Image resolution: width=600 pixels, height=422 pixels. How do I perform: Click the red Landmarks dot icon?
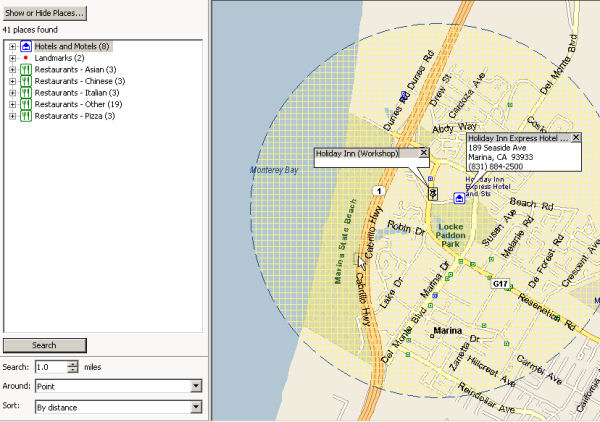click(x=26, y=58)
